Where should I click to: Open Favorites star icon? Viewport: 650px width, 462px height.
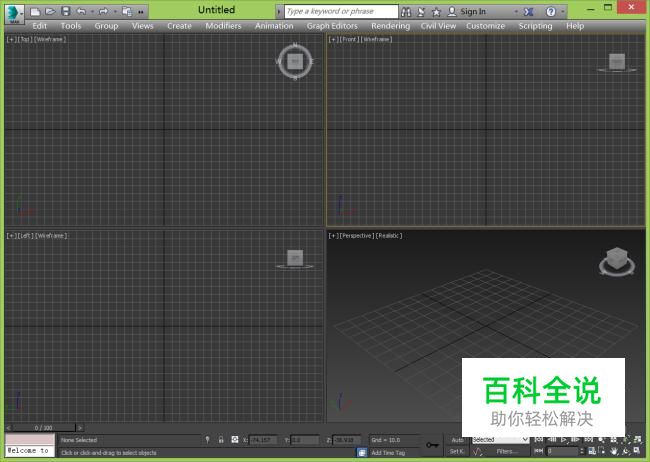pos(436,12)
